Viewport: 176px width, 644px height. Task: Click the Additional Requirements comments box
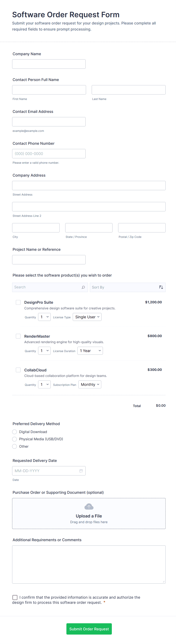pos(89,564)
